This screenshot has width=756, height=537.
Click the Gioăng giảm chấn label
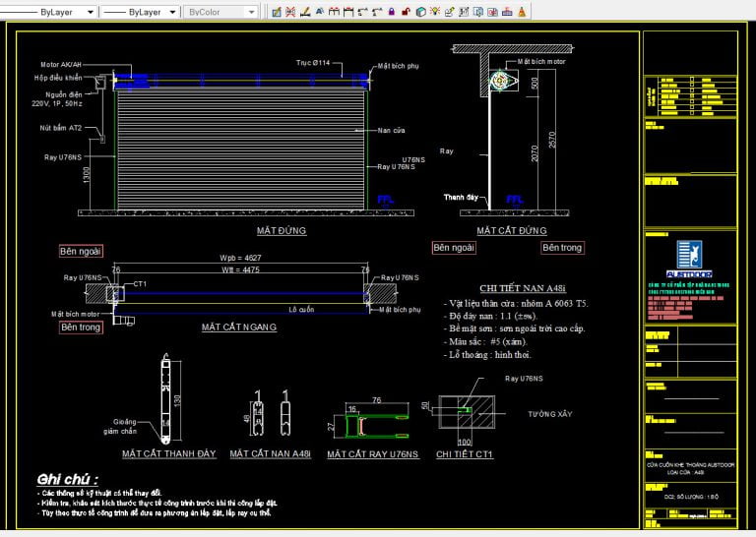pos(120,427)
